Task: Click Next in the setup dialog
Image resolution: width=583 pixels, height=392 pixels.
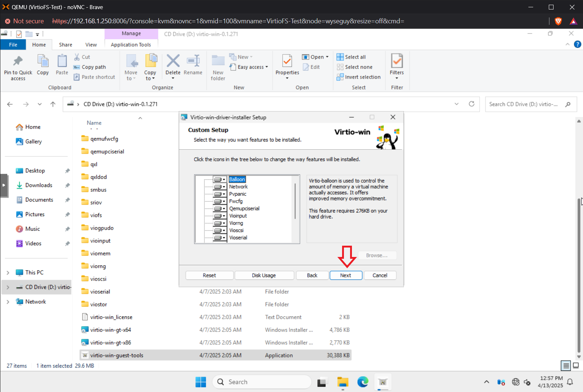Action: (346, 275)
